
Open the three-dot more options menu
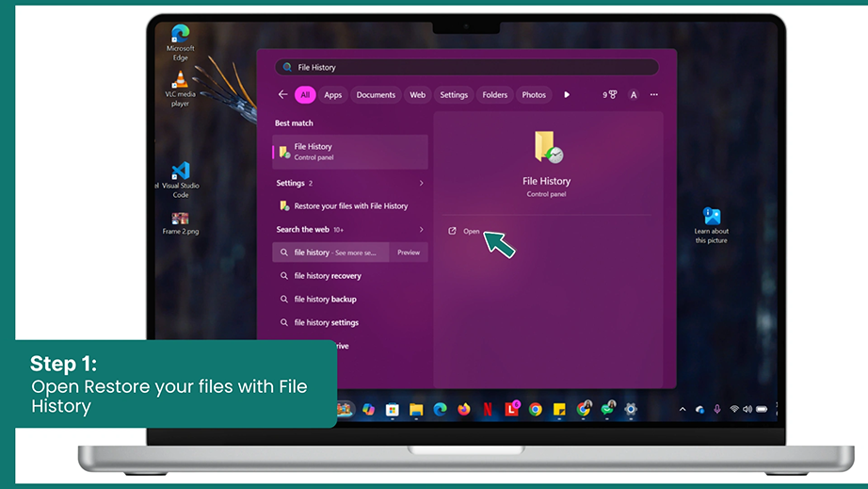coord(654,95)
